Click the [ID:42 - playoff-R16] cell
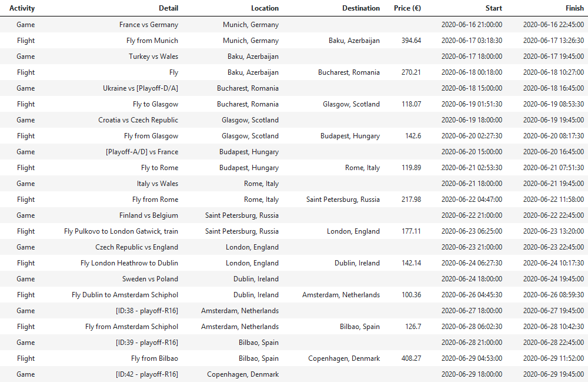588x382 pixels. [x=146, y=374]
